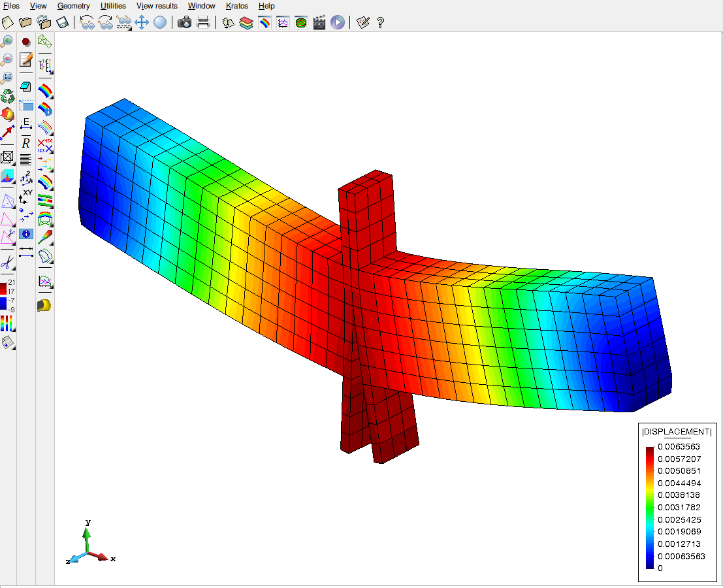723x588 pixels.
Task: Open the cyan cube with red cone dropdown
Action: tap(7, 176)
